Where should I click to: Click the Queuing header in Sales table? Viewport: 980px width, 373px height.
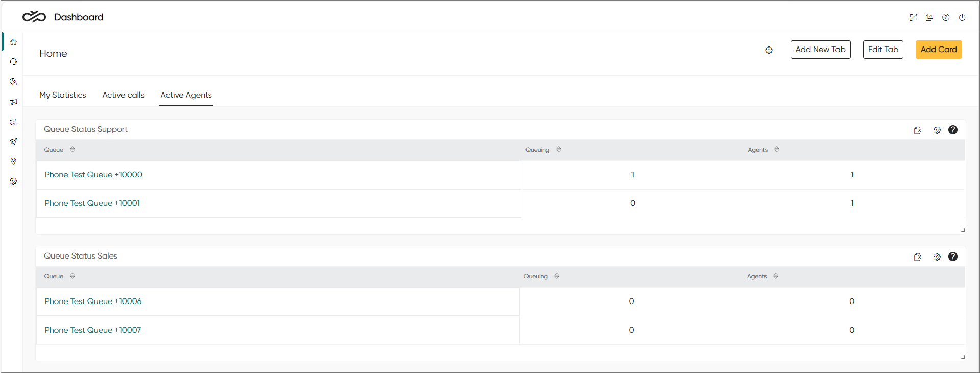(536, 276)
